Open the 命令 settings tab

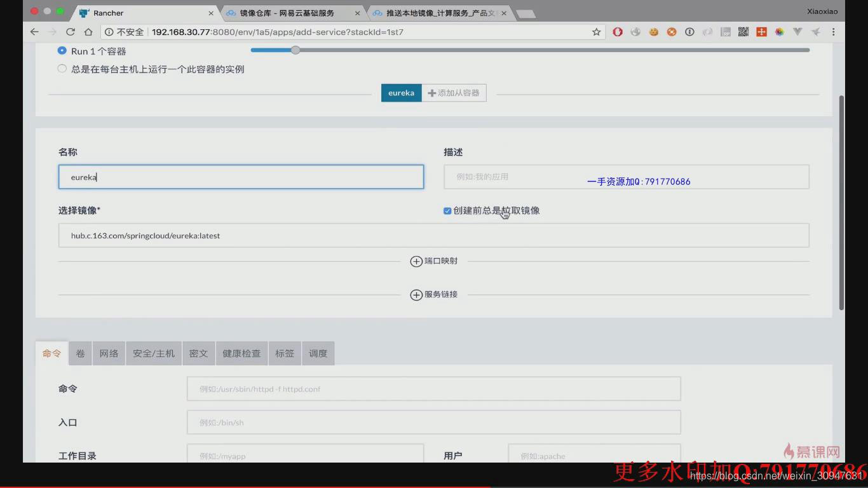point(52,353)
